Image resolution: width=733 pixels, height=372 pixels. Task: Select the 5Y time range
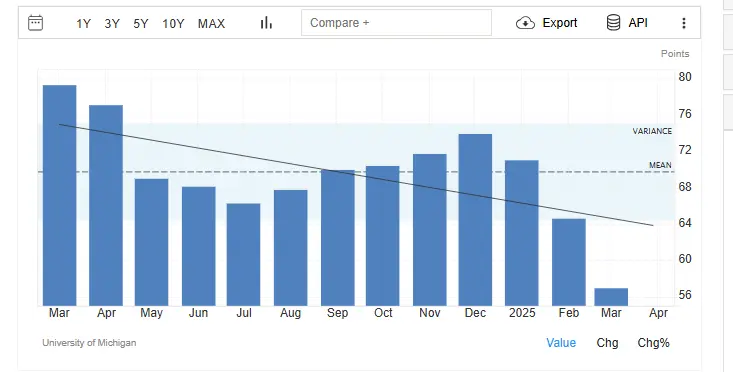click(141, 23)
